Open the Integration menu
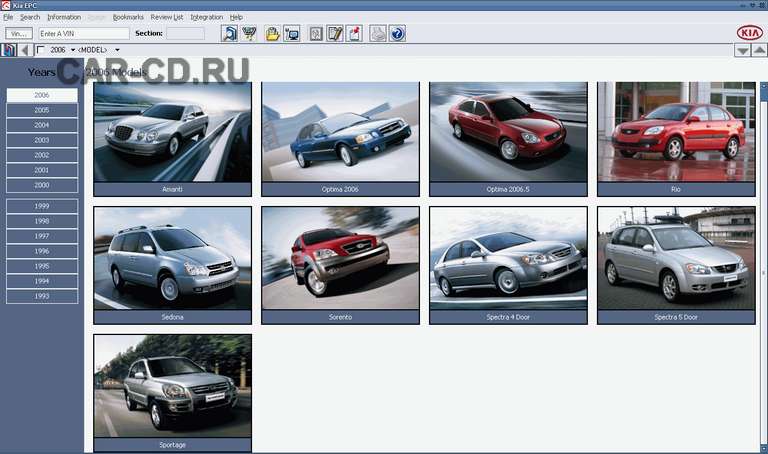The height and width of the screenshot is (454, 768). pos(206,17)
